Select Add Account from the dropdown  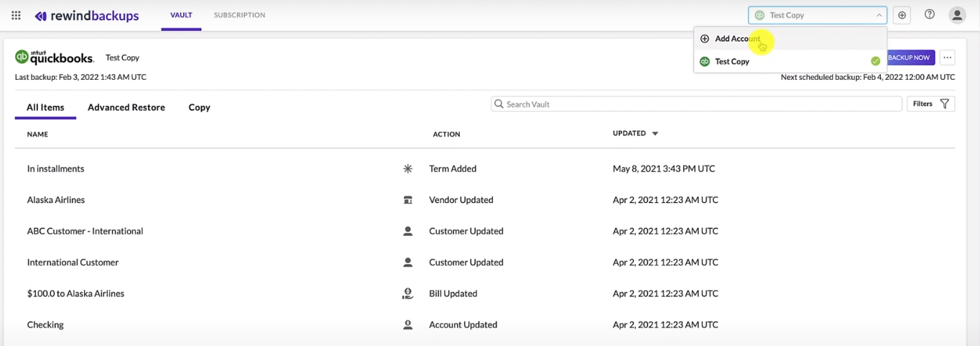[x=790, y=39]
